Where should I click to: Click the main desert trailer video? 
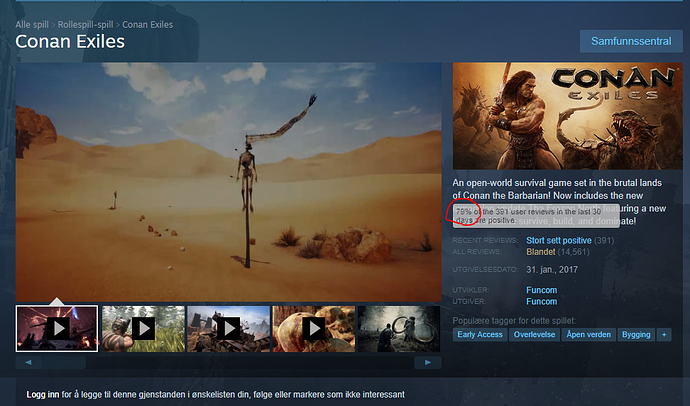point(228,182)
